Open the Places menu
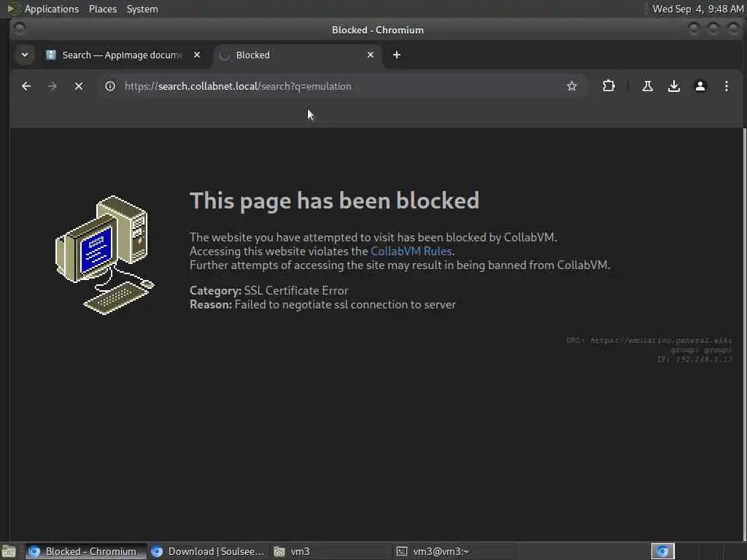The image size is (747, 560). pos(103,9)
